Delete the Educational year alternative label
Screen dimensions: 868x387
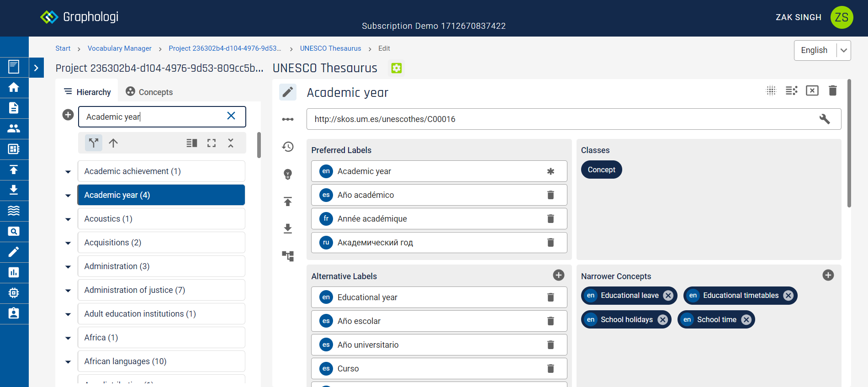click(x=550, y=297)
